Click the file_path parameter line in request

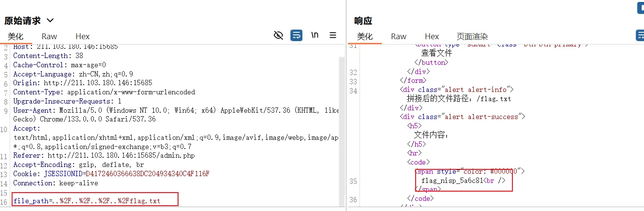[87, 201]
